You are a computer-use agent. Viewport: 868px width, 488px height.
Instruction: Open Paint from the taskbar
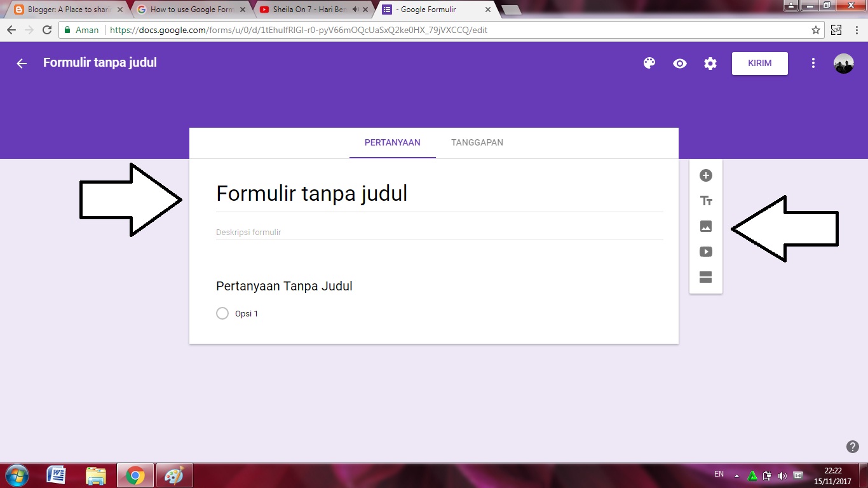(x=173, y=475)
